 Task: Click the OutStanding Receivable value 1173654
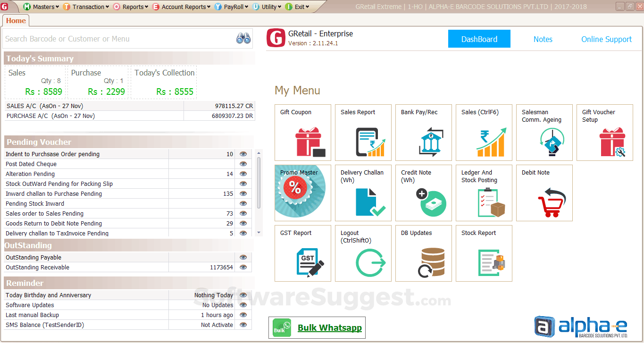[221, 267]
